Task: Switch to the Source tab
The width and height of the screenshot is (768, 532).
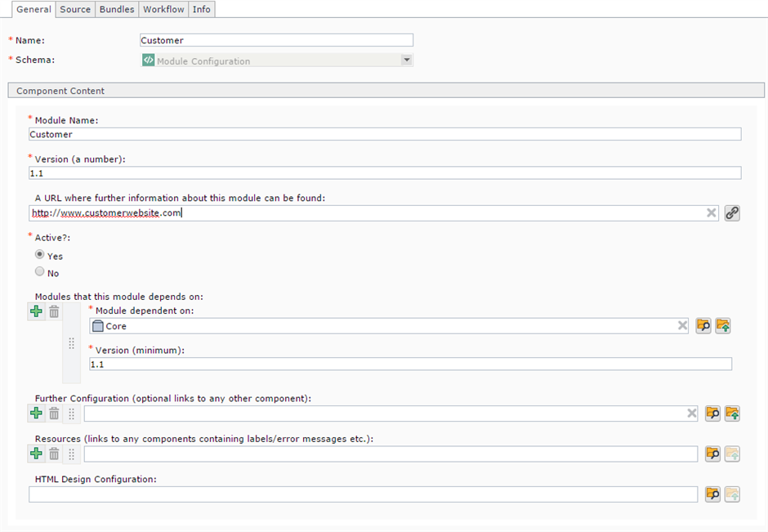Action: coord(75,9)
